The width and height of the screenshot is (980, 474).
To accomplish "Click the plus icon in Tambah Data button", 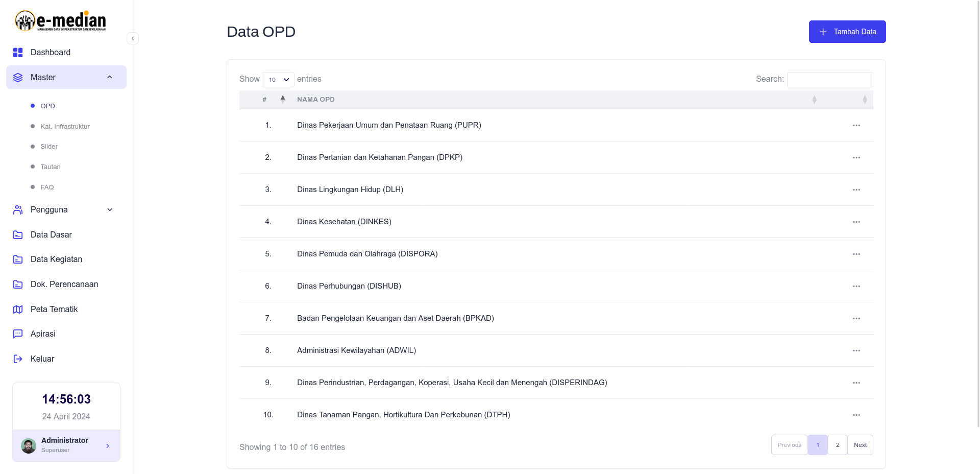I will click(823, 32).
